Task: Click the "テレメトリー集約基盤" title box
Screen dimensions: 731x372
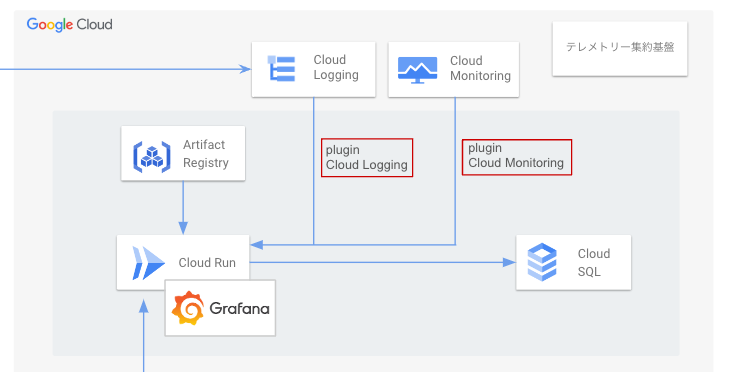Action: pos(620,48)
